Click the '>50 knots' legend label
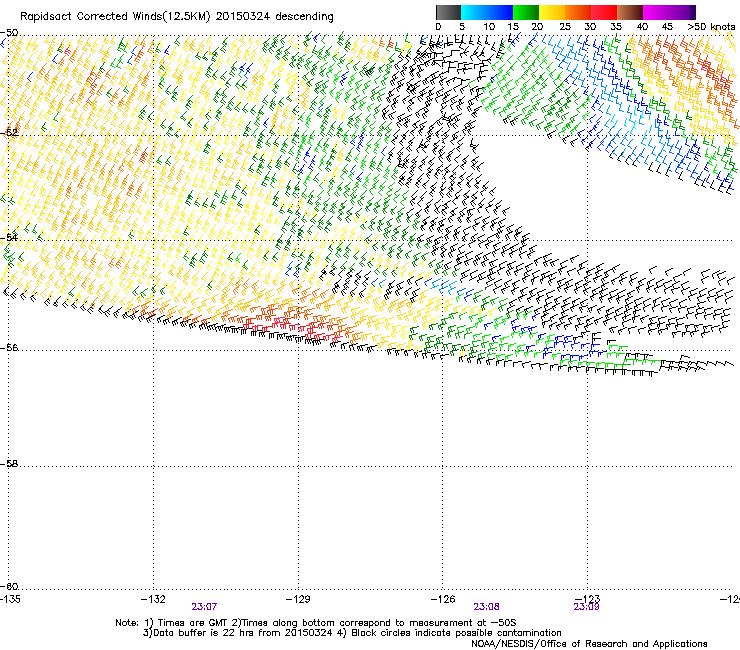The image size is (740, 650). tap(711, 27)
